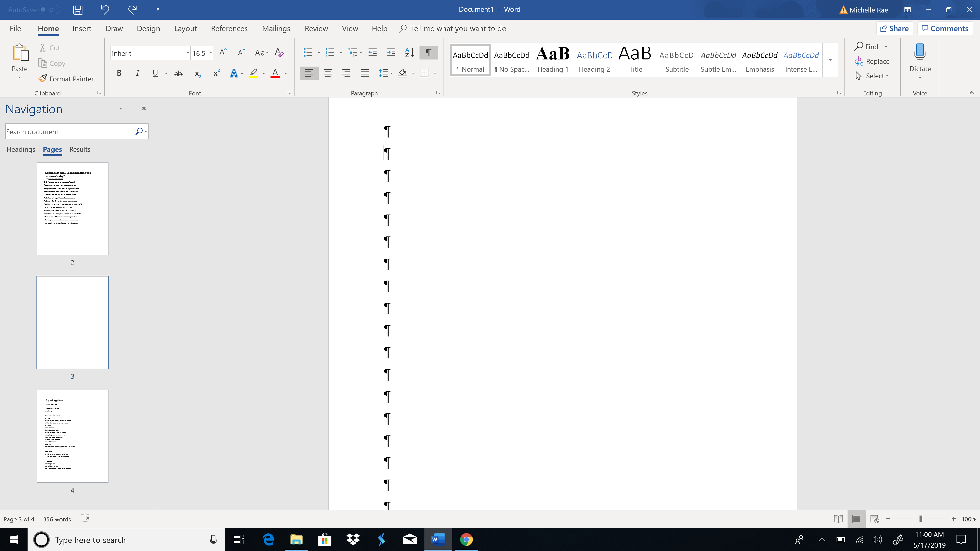The height and width of the screenshot is (551, 980).
Task: Toggle the Pages view in navigation pane
Action: [53, 149]
